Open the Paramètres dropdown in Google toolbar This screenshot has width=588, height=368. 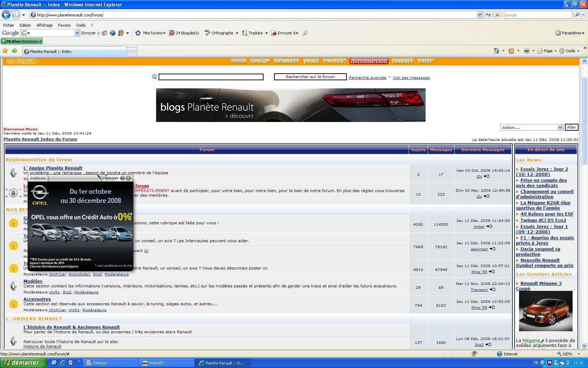[570, 33]
